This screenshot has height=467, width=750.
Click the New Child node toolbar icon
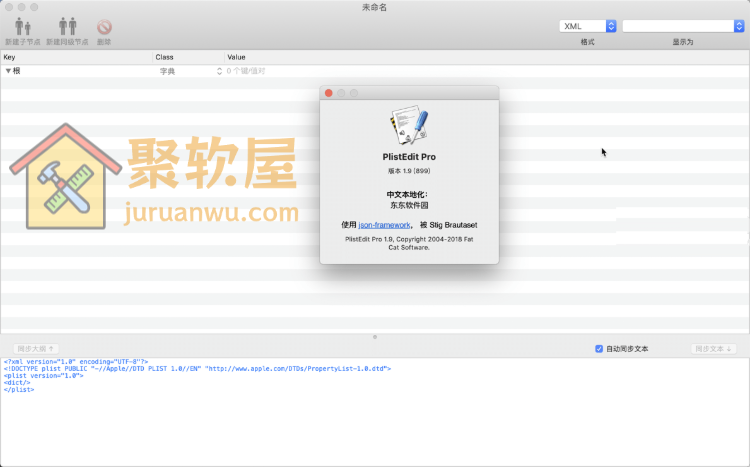pos(22,27)
